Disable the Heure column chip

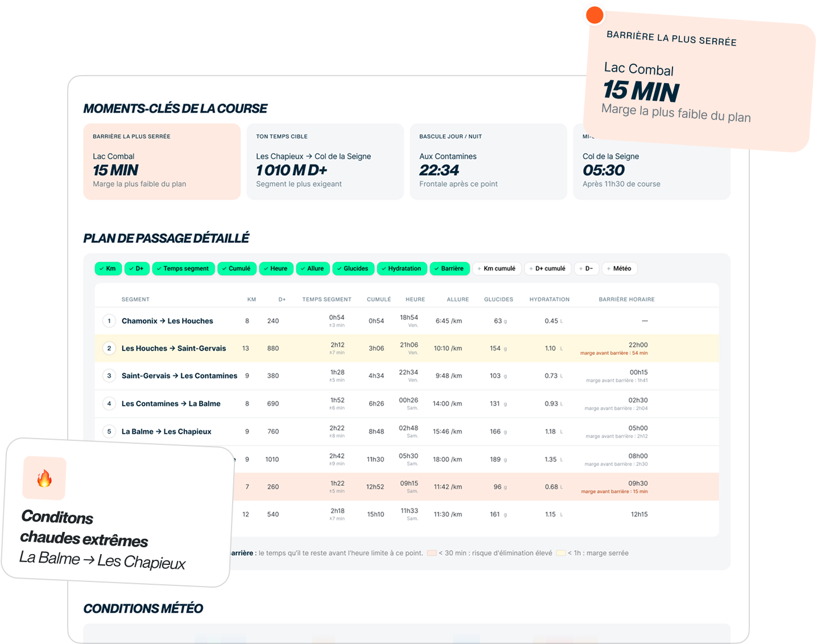277,269
